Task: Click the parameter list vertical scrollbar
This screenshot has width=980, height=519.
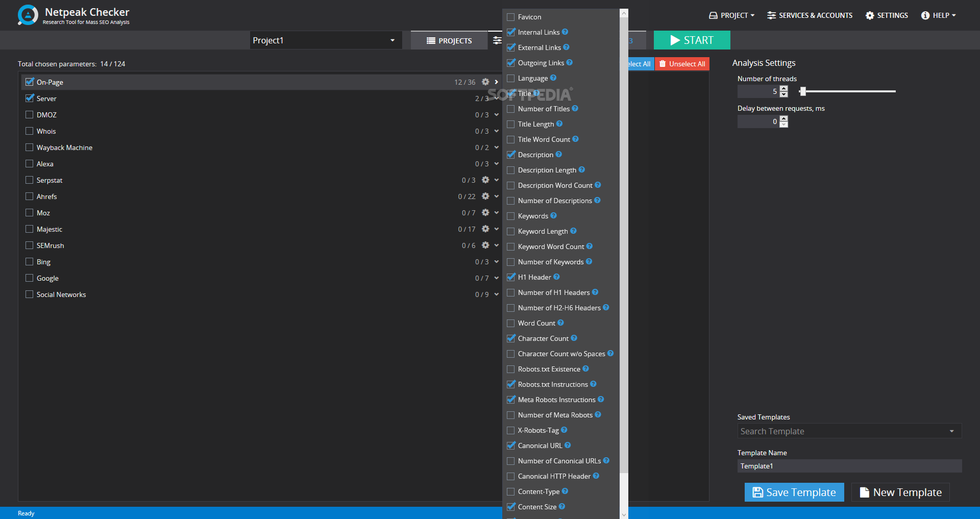Action: coord(624,245)
